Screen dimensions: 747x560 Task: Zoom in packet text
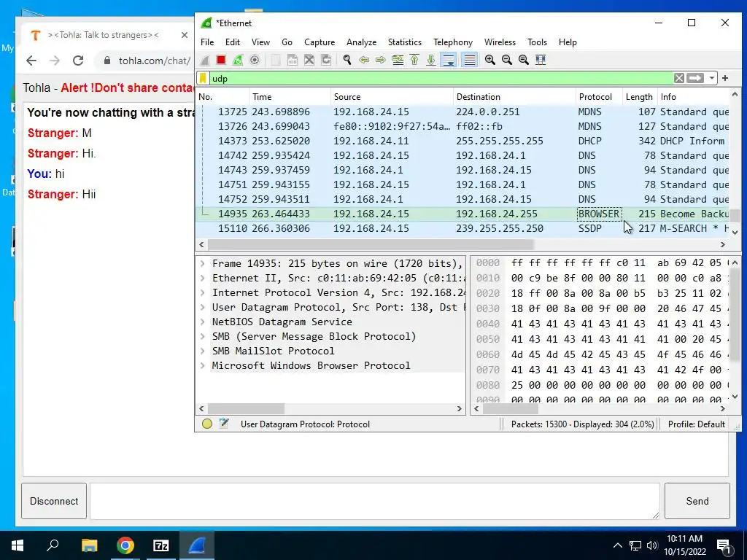tap(489, 60)
